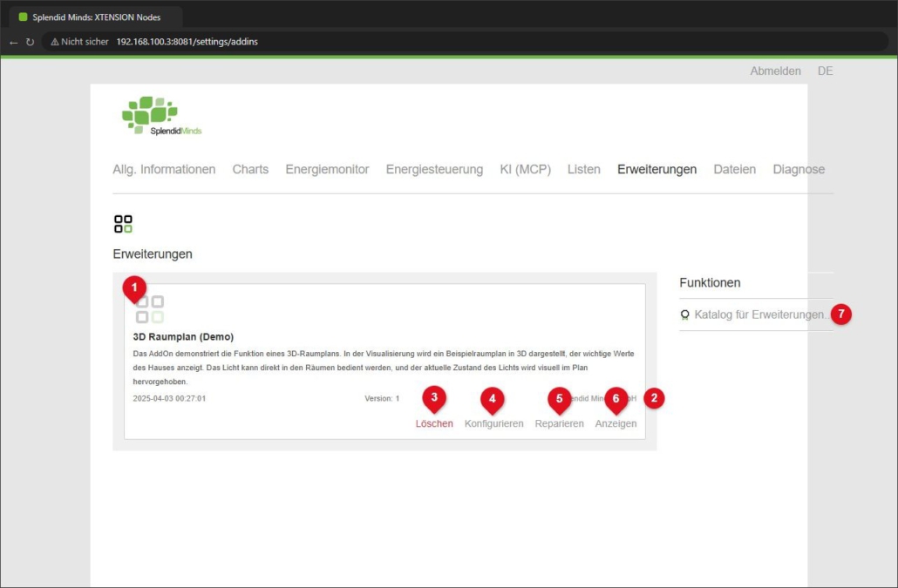Click the addon description paragraph

point(383,368)
